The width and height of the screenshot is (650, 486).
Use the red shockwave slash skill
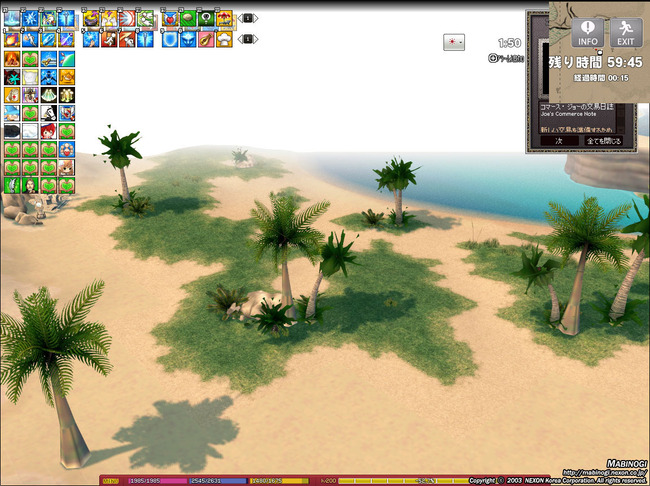tap(127, 19)
